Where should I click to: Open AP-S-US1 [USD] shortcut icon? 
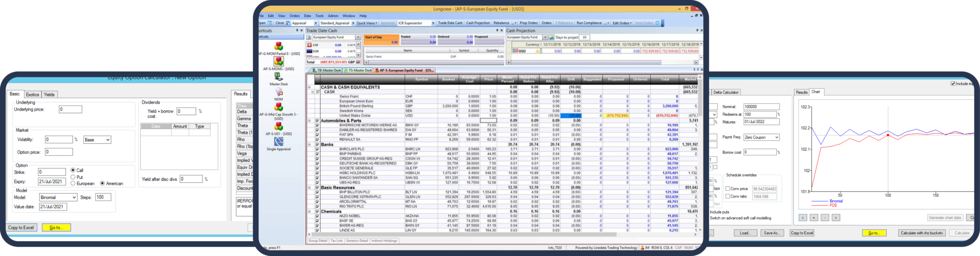[278, 126]
